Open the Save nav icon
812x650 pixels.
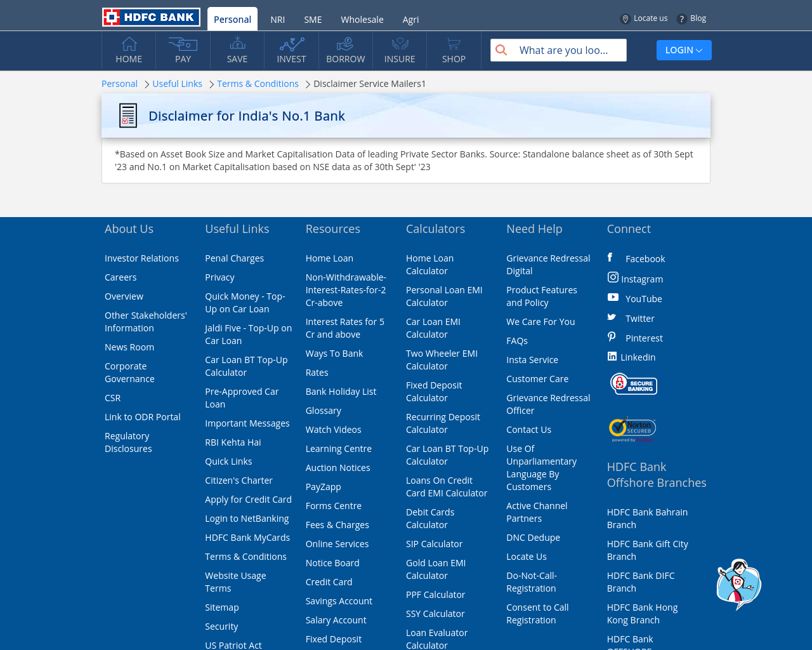(x=237, y=43)
